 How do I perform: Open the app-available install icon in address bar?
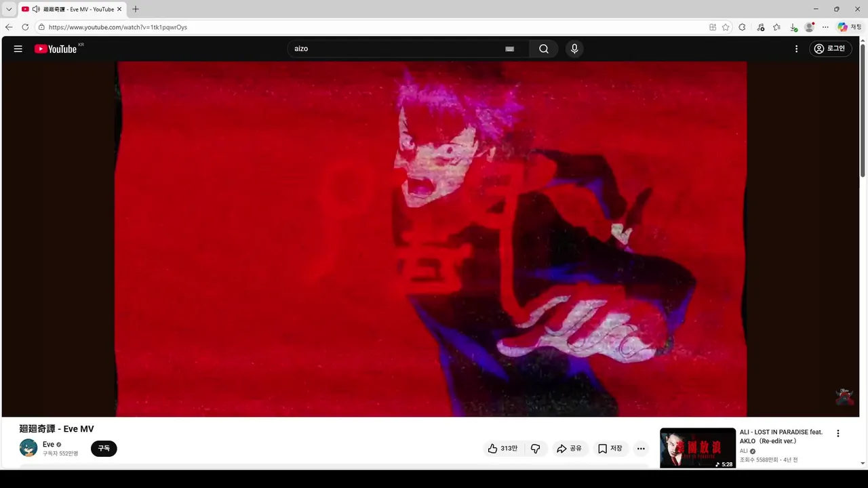(713, 27)
